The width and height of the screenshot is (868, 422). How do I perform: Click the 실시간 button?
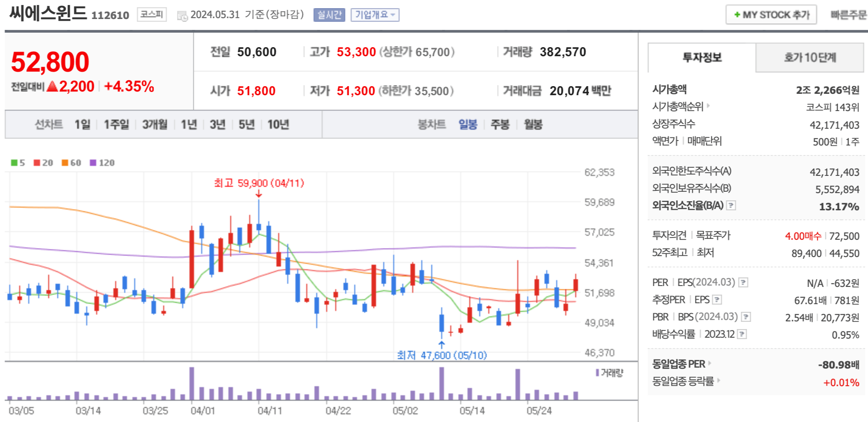(329, 15)
